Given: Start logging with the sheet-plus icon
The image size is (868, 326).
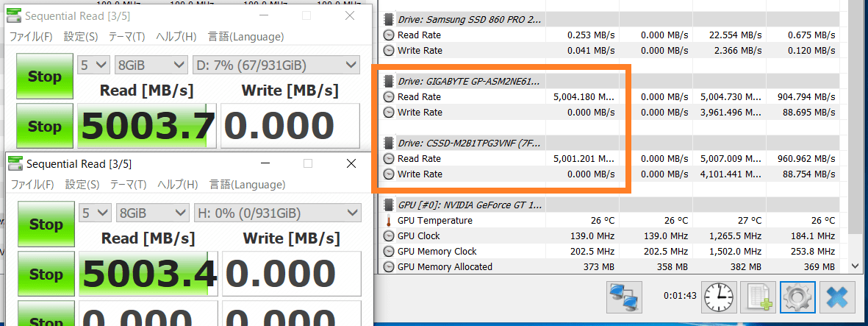Looking at the screenshot, I should pos(758,298).
